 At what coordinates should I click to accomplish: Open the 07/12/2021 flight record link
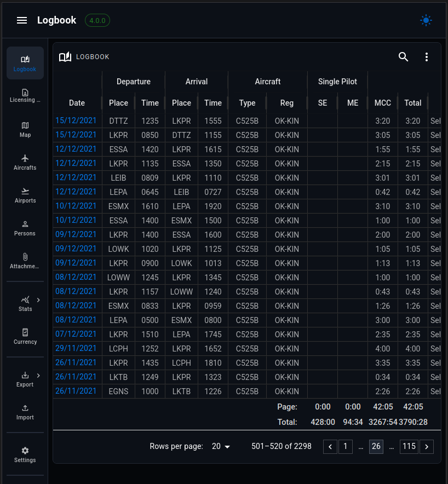pos(76,334)
